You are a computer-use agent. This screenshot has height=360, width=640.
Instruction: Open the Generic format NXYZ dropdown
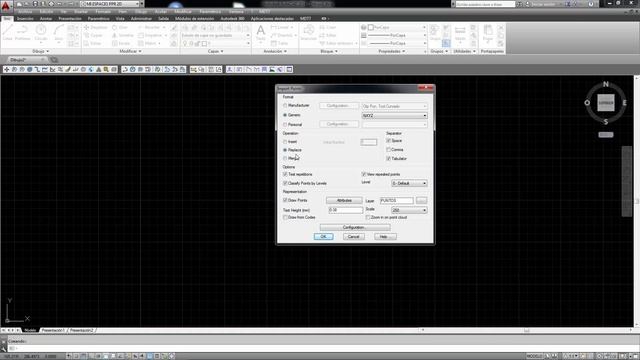394,116
